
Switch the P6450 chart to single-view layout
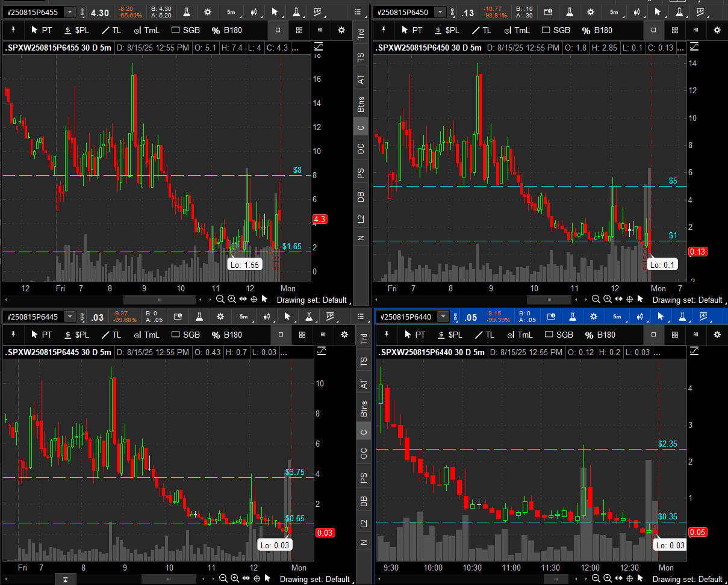(654, 29)
